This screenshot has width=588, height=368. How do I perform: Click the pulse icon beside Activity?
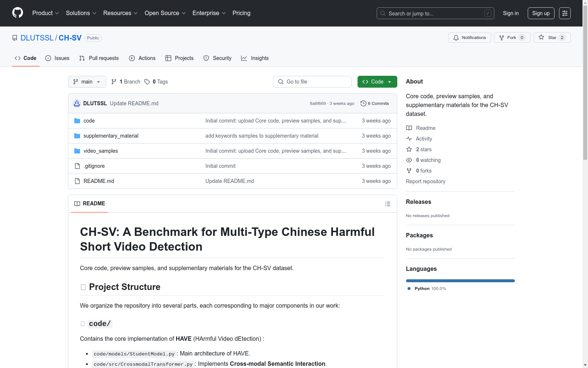409,139
